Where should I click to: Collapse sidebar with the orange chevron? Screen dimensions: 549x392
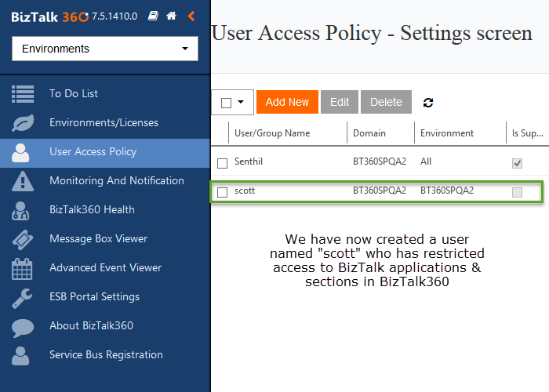[x=191, y=16]
